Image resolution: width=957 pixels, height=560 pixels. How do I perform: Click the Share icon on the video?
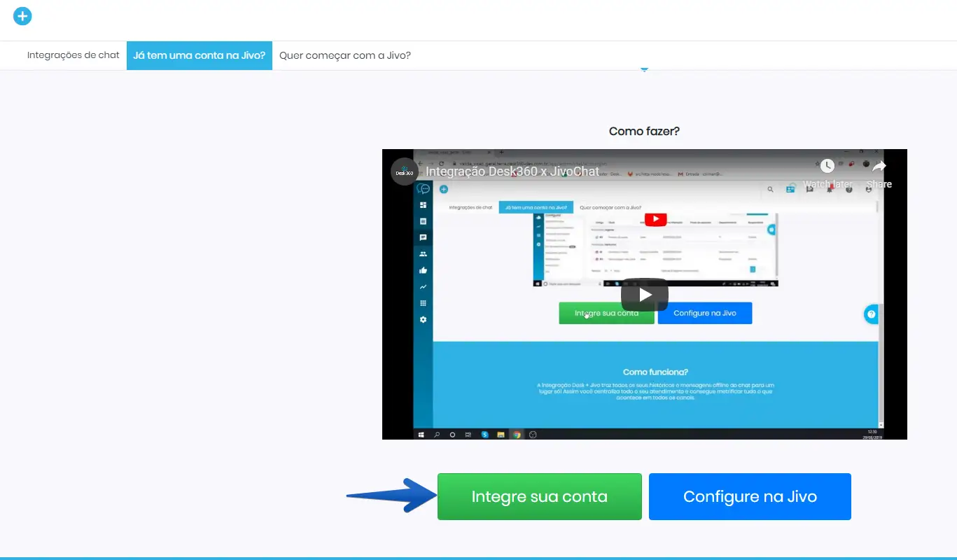[x=879, y=173]
